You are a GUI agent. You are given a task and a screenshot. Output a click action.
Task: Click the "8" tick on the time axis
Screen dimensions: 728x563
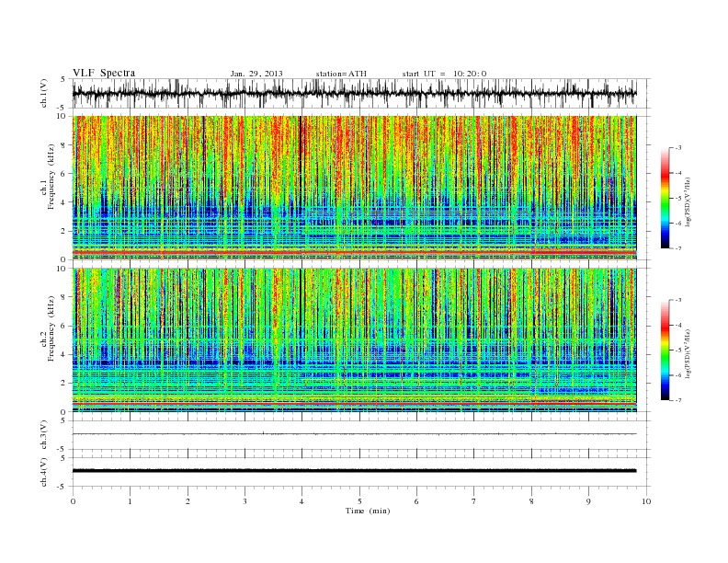(x=531, y=501)
